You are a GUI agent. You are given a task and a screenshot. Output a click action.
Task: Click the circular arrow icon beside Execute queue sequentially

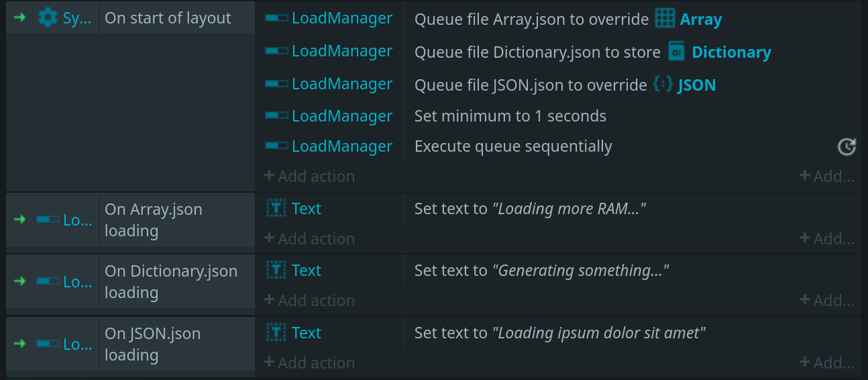[x=847, y=146]
